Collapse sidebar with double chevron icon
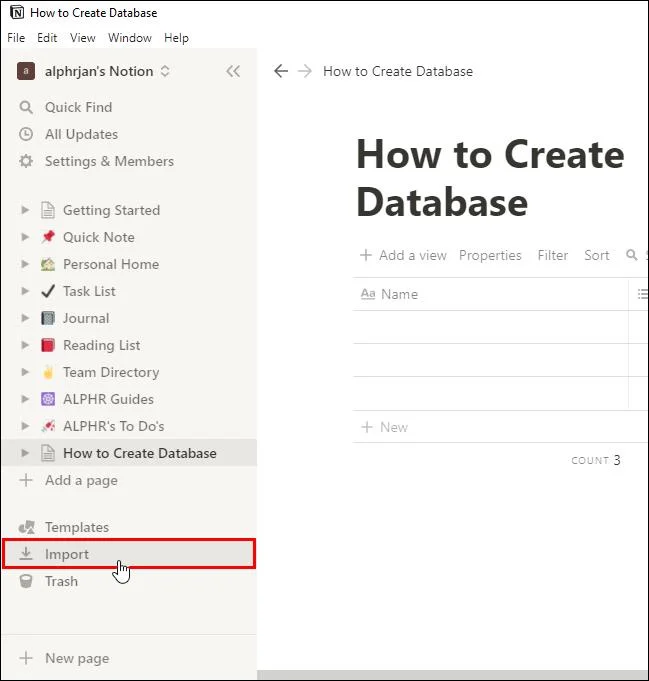 (233, 71)
